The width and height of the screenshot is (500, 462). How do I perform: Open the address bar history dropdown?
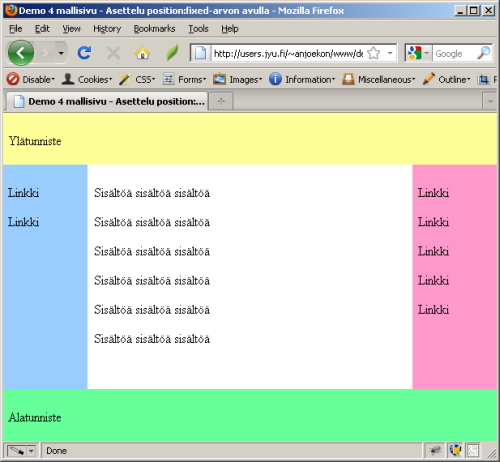click(390, 53)
